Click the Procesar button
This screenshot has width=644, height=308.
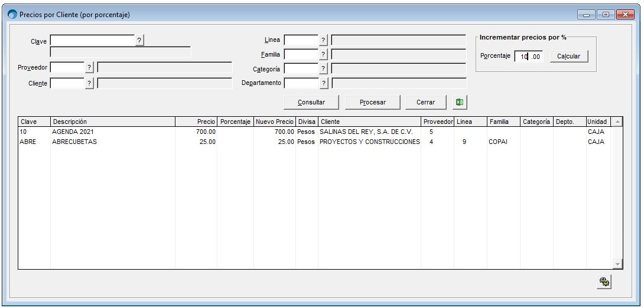point(373,103)
